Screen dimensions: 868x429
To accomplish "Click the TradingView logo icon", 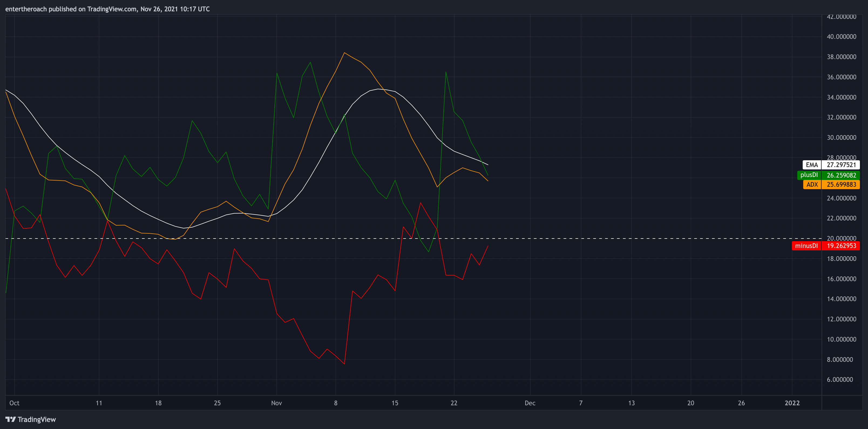I will (x=11, y=419).
